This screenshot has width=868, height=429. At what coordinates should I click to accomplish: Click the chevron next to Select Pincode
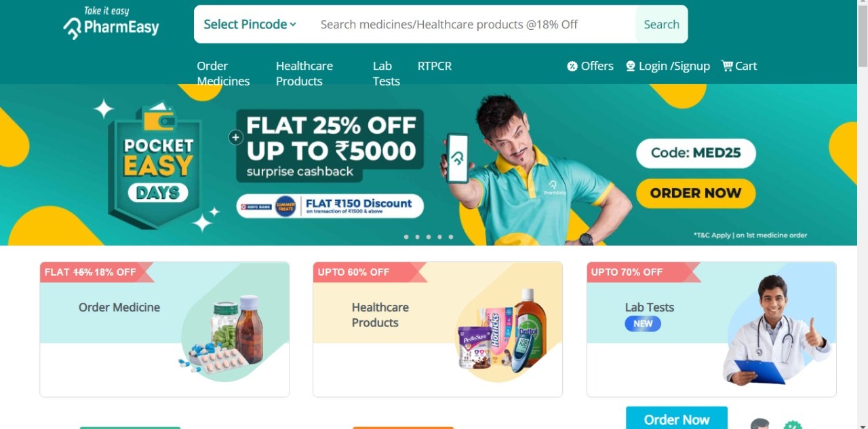[x=293, y=24]
